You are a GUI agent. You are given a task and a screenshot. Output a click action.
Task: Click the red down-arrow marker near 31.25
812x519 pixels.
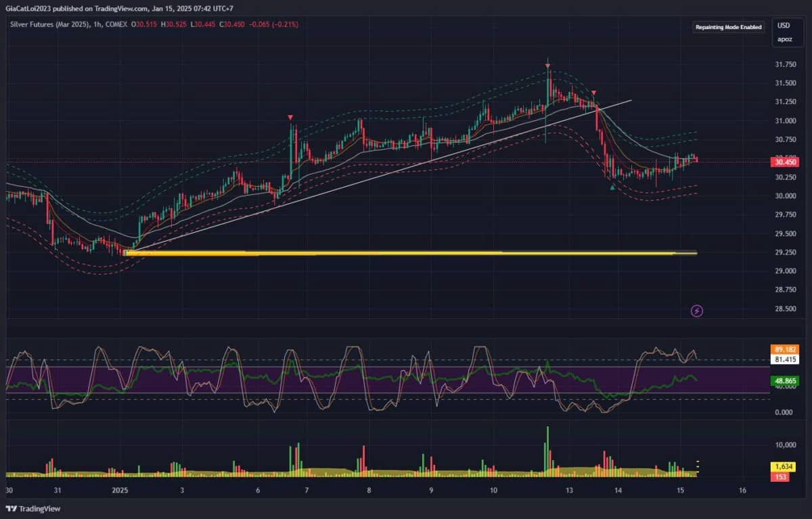(x=593, y=93)
